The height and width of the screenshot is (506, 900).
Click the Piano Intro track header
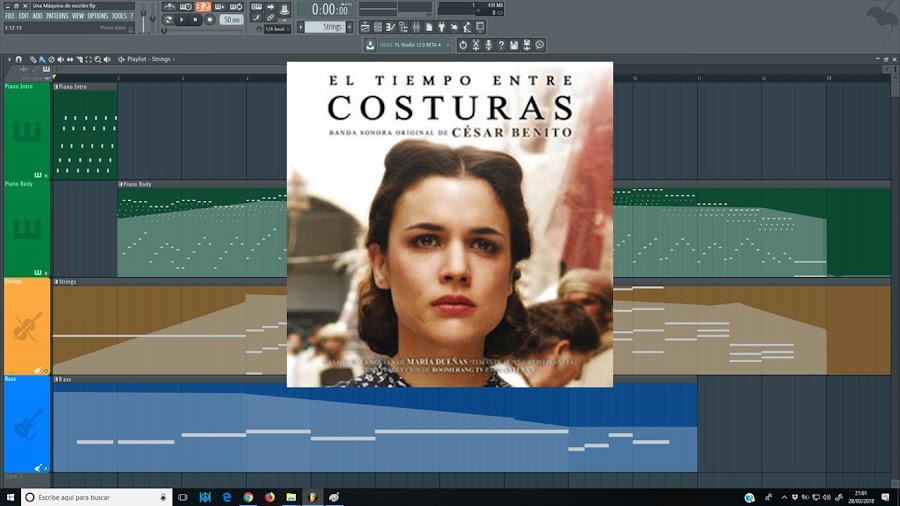point(27,131)
